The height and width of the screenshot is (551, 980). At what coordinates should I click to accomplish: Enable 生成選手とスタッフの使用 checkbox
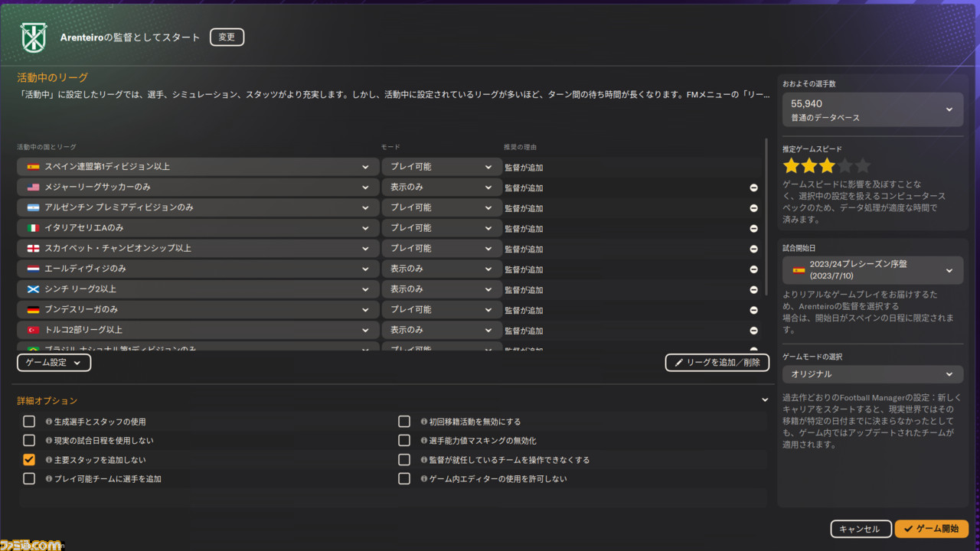point(29,422)
